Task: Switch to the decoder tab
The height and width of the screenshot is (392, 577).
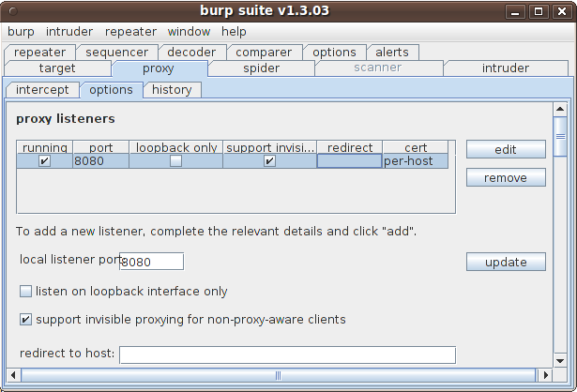Action: click(191, 53)
